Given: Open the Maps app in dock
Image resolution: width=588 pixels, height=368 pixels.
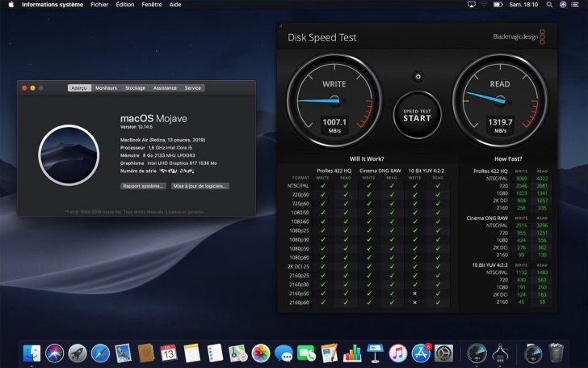Looking at the screenshot, I should 237,353.
